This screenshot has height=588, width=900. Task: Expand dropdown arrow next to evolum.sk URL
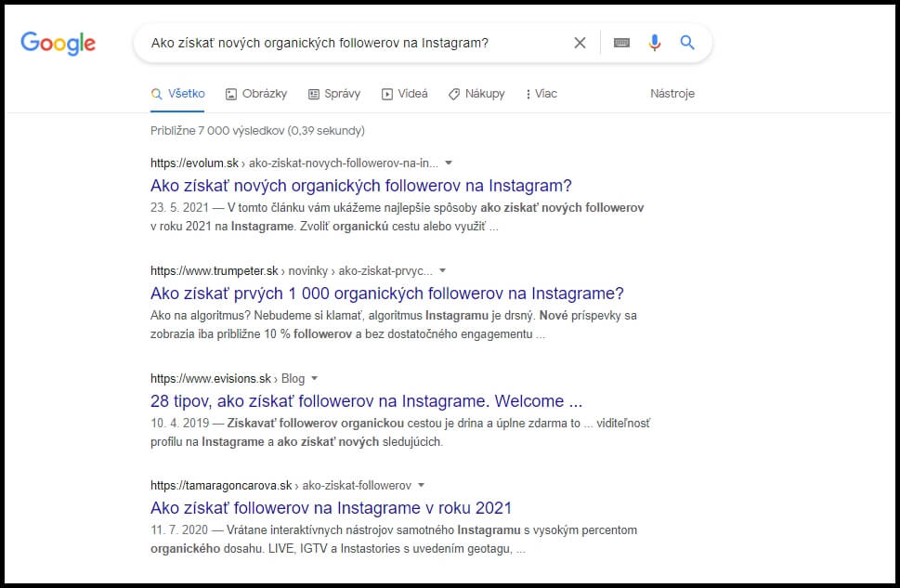click(x=449, y=163)
